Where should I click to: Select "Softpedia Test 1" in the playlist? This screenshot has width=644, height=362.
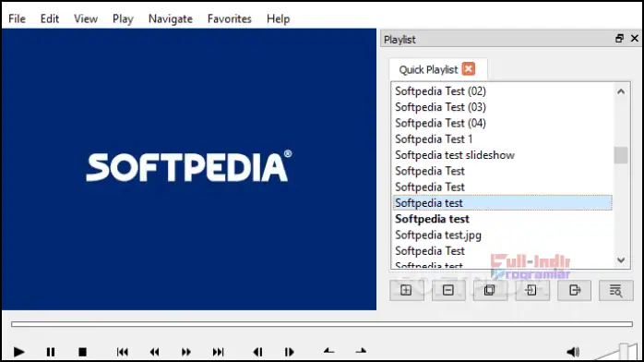(x=503, y=139)
